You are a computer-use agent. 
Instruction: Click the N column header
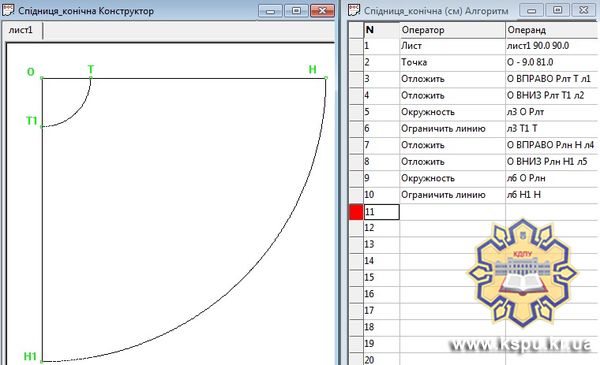pos(382,30)
